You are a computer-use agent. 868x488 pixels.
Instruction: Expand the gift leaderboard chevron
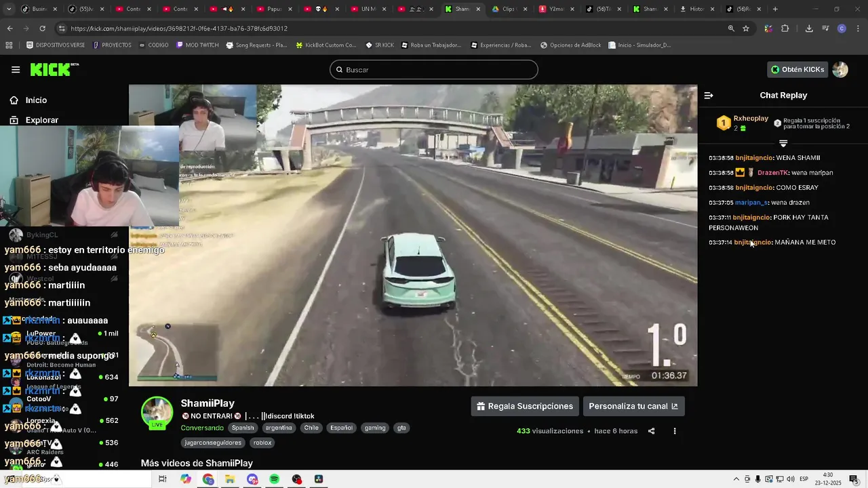pos(783,144)
